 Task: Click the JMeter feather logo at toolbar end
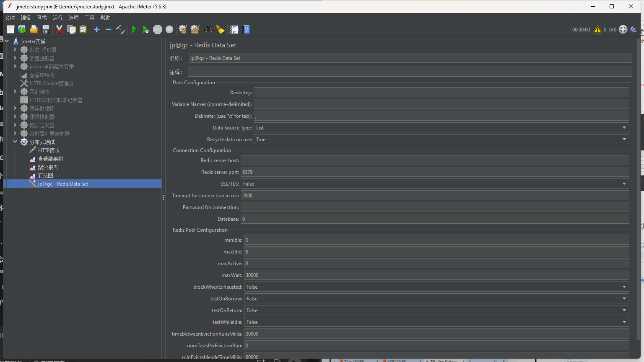tap(634, 29)
